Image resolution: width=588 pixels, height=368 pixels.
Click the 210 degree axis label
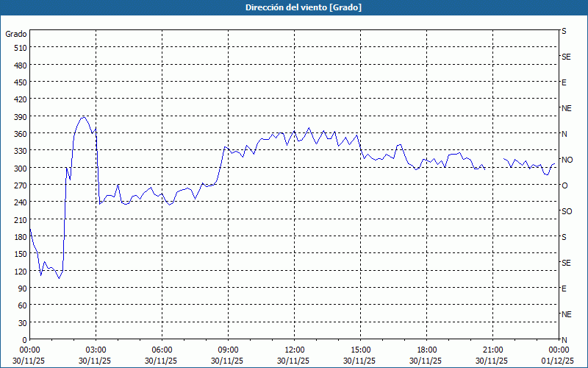21,219
